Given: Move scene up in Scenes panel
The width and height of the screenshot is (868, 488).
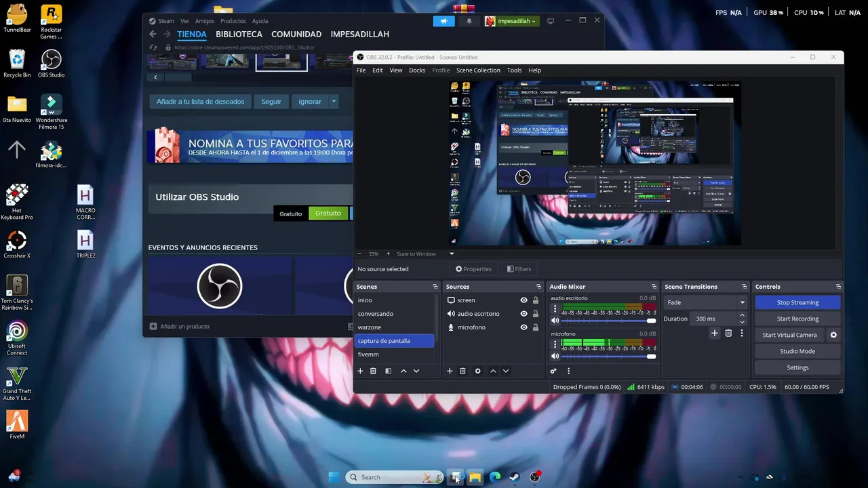Looking at the screenshot, I should [403, 371].
